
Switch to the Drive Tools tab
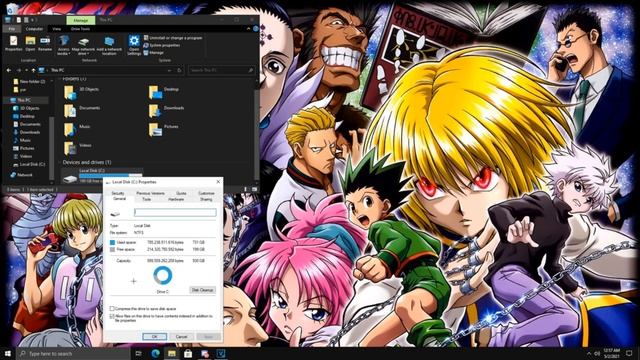click(80, 29)
